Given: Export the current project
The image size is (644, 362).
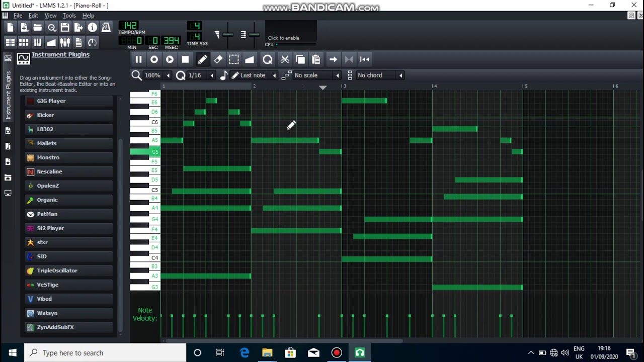Looking at the screenshot, I should [78, 27].
